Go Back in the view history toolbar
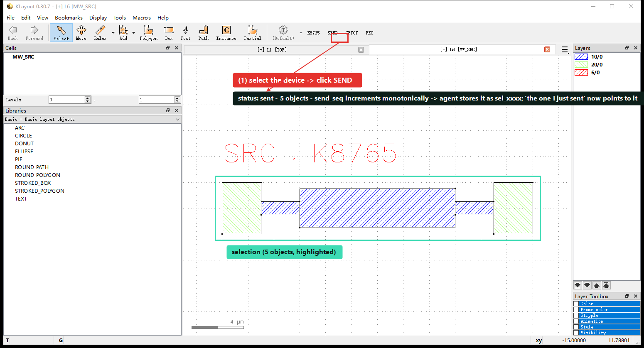This screenshot has height=348, width=644. [x=13, y=33]
